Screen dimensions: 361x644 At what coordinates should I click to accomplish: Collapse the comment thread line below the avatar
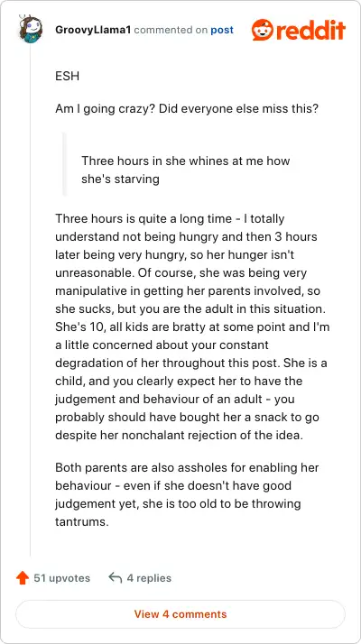(31, 299)
